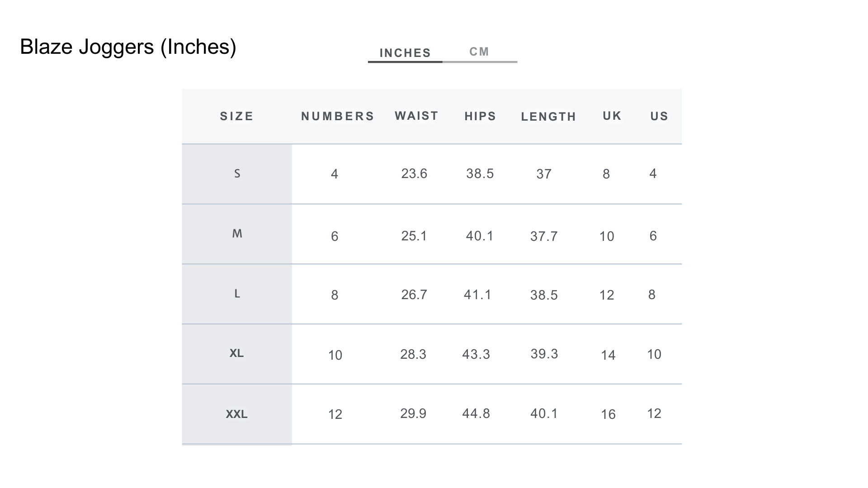This screenshot has height=488, width=868.
Task: Click the NUMBERS column header
Action: click(338, 117)
